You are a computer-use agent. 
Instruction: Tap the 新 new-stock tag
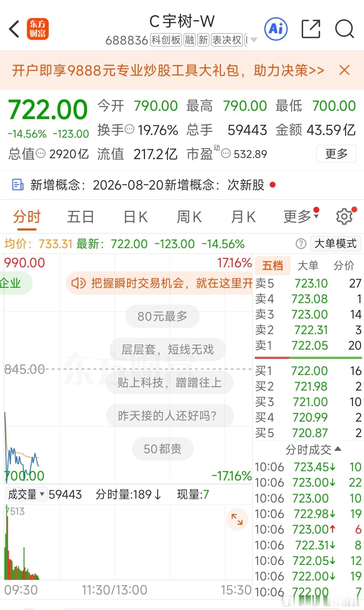[203, 40]
